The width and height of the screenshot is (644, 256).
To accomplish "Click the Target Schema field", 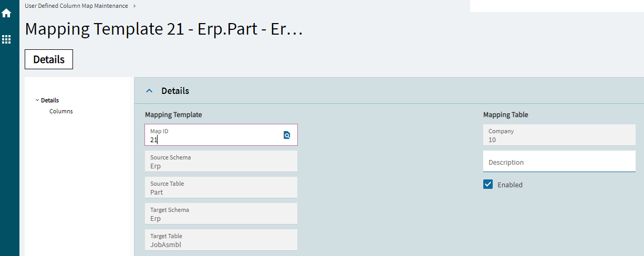I will 221,214.
